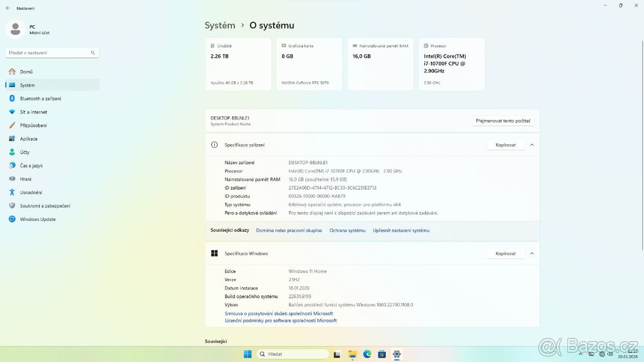Click the magnifier icon in the settings search box
The height and width of the screenshot is (362, 644).
pos(92,53)
